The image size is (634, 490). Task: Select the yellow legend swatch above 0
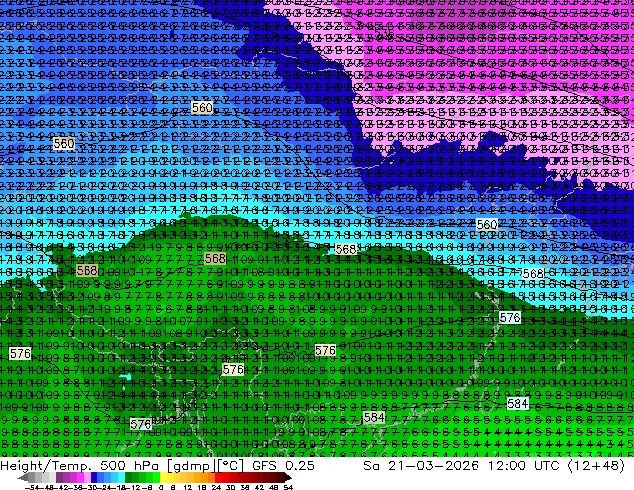(163, 477)
